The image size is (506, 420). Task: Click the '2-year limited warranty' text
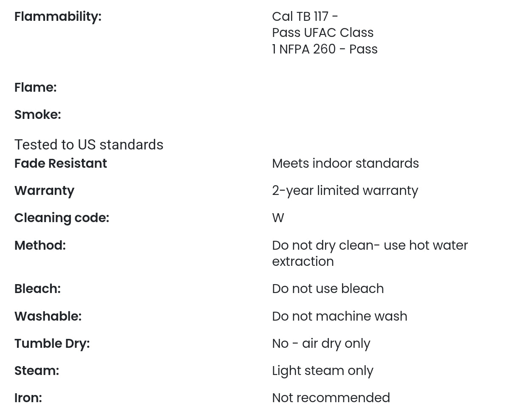[345, 191]
